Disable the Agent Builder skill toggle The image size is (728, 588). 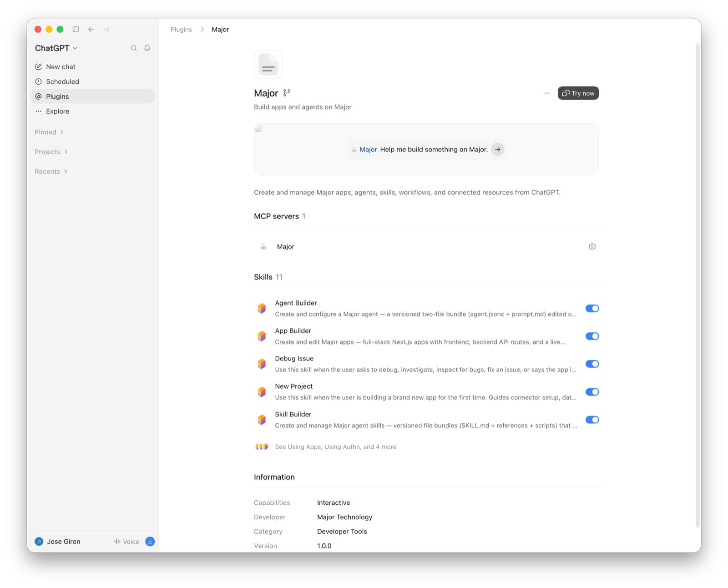click(592, 308)
